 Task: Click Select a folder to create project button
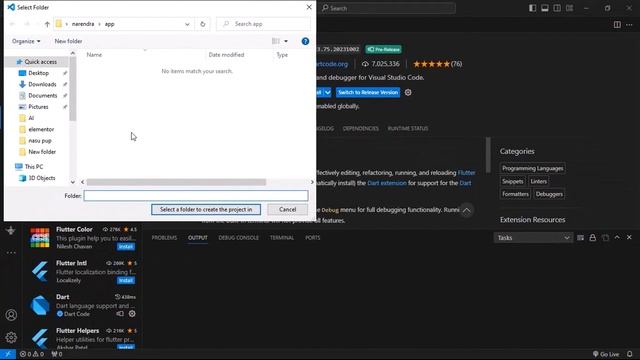point(206,209)
